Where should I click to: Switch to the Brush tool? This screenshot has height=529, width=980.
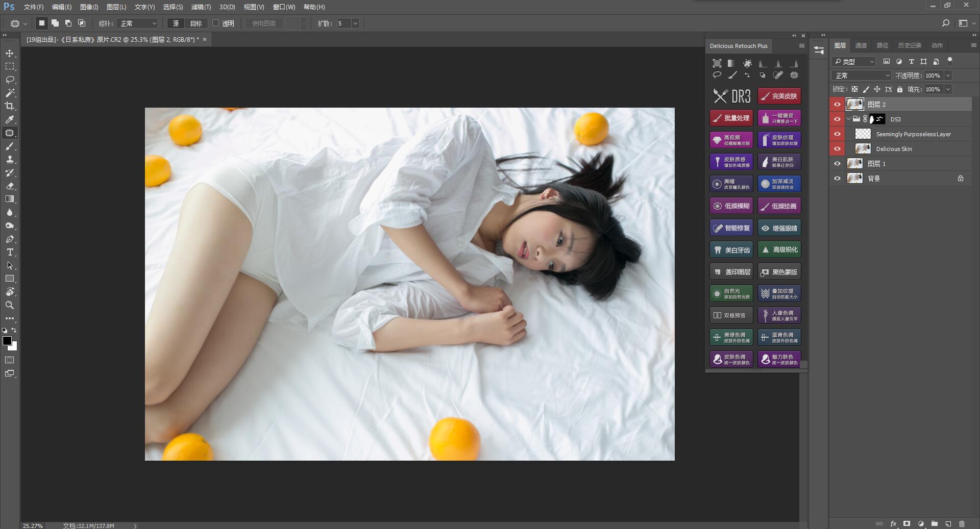[9, 146]
